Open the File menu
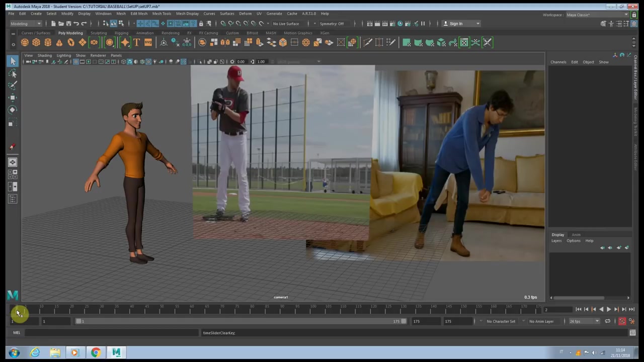644x362 pixels. [11, 14]
